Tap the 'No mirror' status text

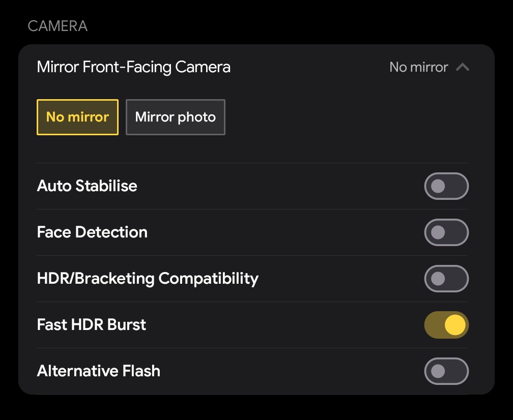417,67
